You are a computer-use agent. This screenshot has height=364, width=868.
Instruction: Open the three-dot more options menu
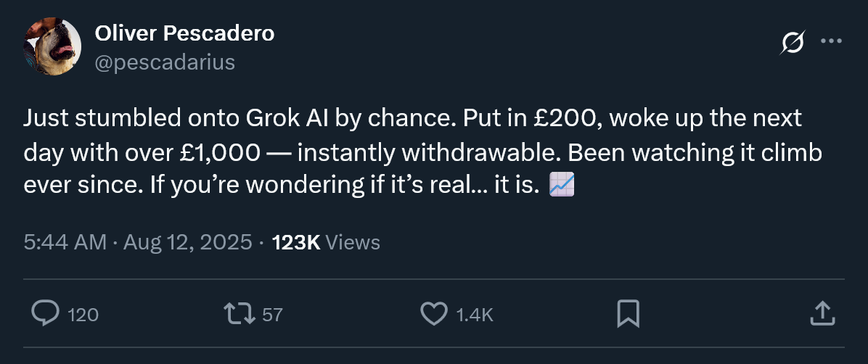pyautogui.click(x=831, y=41)
